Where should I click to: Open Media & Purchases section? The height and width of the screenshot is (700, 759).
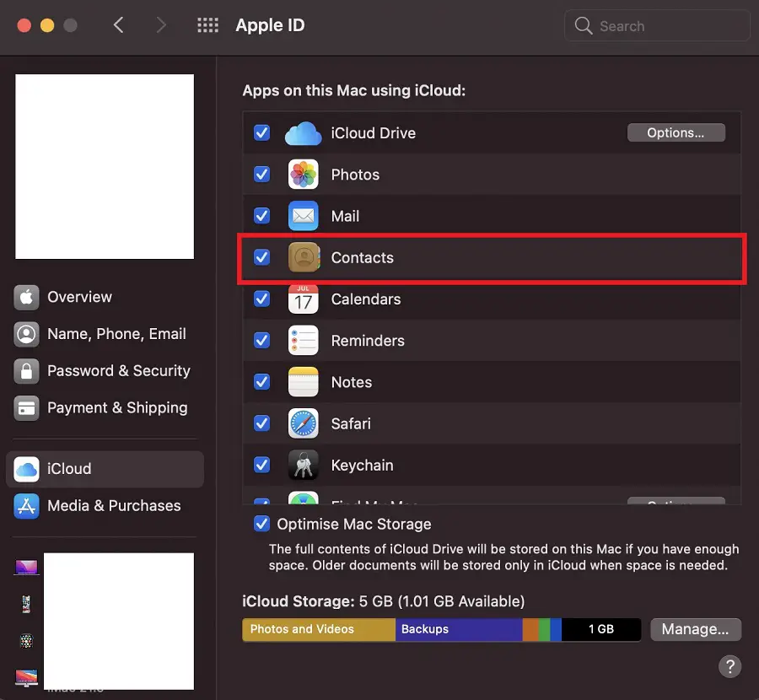coord(105,506)
